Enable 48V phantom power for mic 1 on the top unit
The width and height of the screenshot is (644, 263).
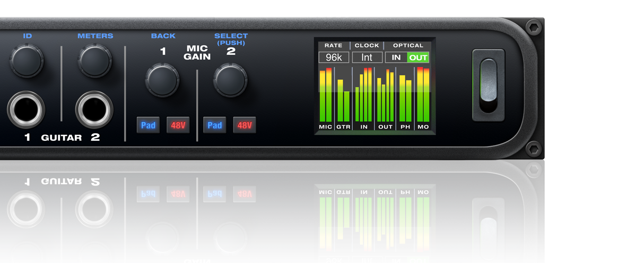(178, 125)
